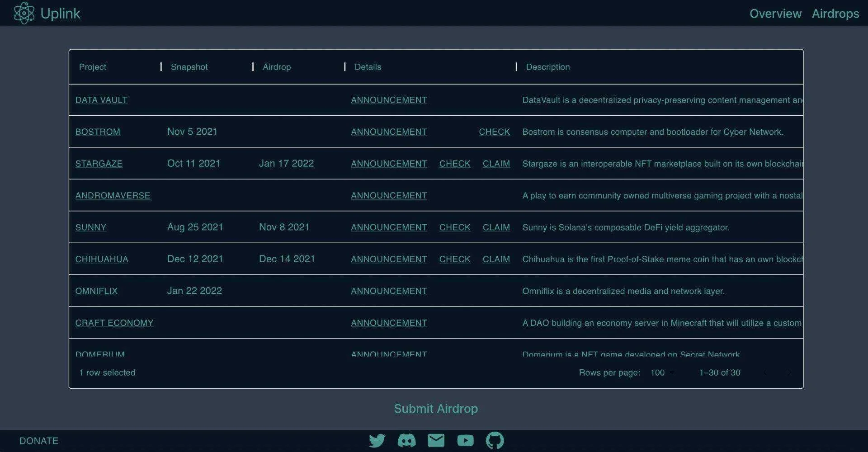
Task: Open the CRAFT ECONOMY project link
Action: [x=114, y=323]
